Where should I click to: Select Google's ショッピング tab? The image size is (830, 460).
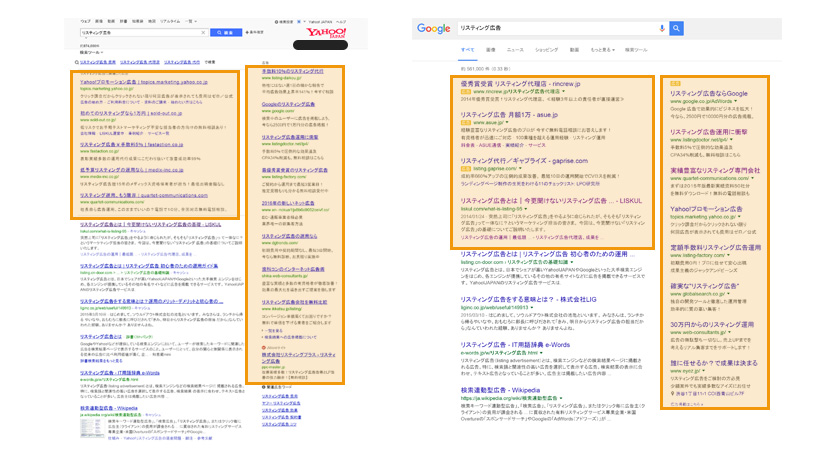[546, 50]
